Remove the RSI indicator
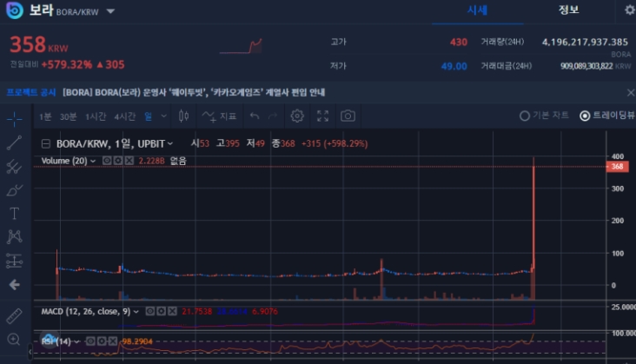The width and height of the screenshot is (636, 364). click(x=113, y=341)
